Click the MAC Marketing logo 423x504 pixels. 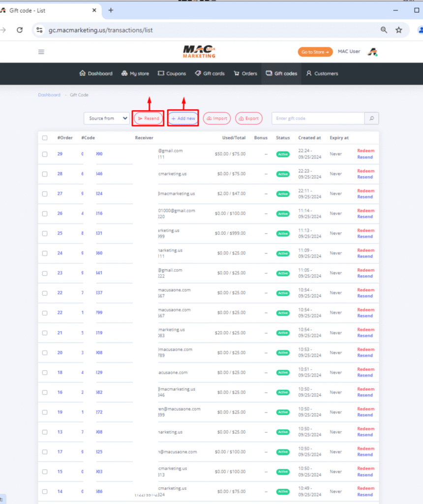coord(199,52)
